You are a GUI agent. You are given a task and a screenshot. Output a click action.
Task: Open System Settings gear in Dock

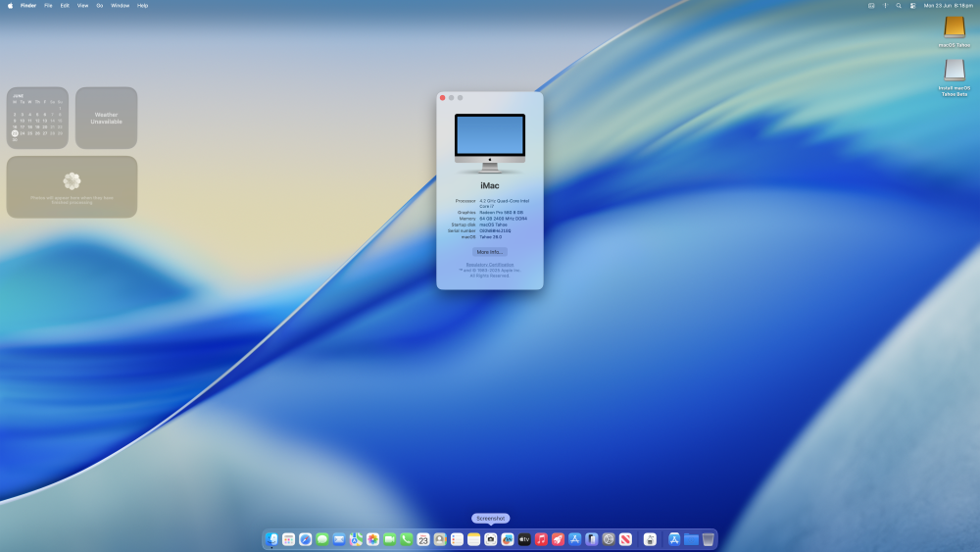(609, 539)
